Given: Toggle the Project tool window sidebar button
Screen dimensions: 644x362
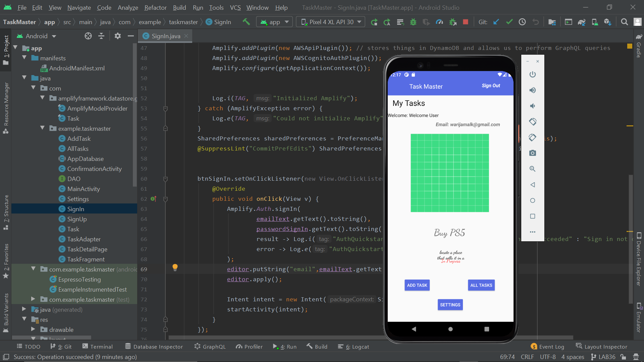Looking at the screenshot, I should point(6,50).
